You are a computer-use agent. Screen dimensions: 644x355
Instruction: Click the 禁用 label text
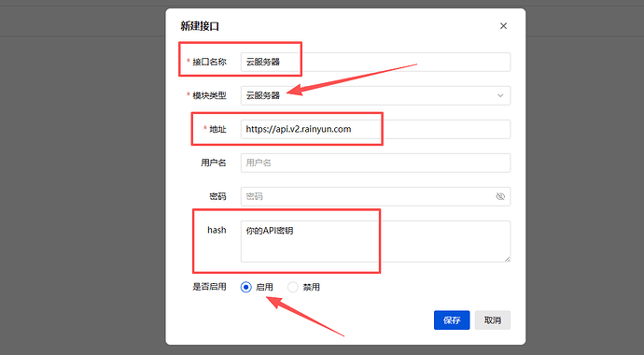click(311, 287)
